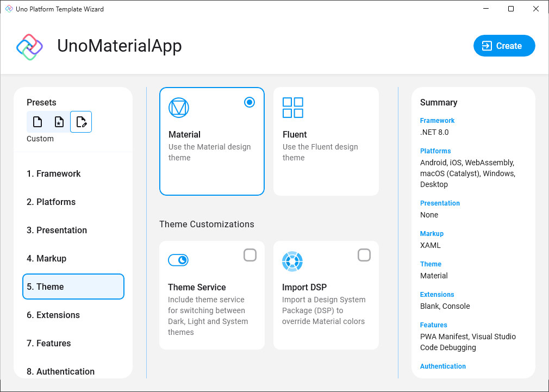Select the Material theme radio button
Screen dimensions: 549x392
pos(249,102)
